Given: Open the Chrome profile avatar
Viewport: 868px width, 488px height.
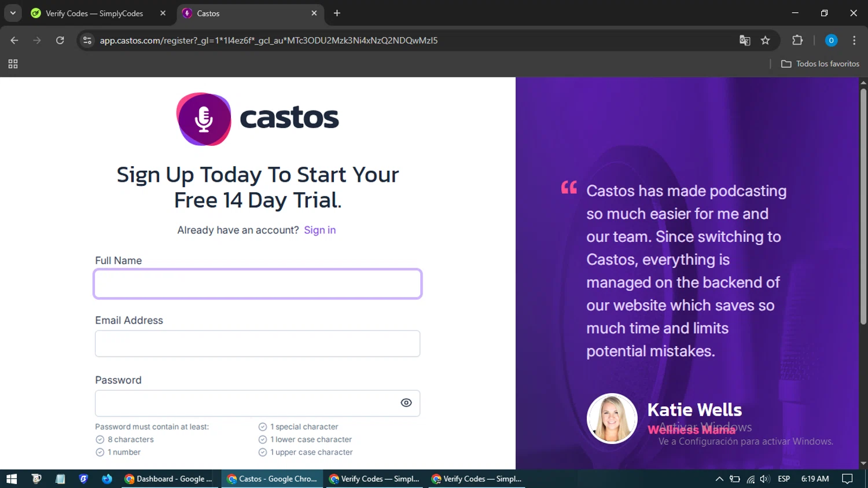Looking at the screenshot, I should (831, 40).
